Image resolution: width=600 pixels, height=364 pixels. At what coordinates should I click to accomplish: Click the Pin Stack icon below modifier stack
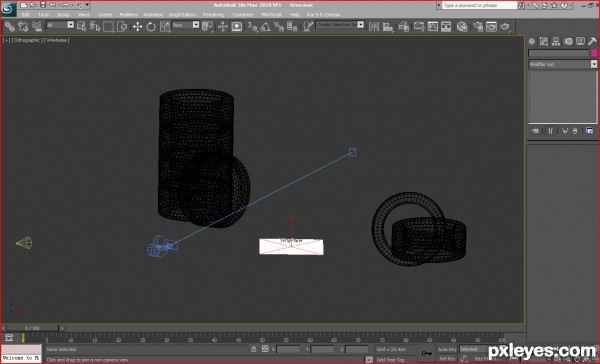535,131
